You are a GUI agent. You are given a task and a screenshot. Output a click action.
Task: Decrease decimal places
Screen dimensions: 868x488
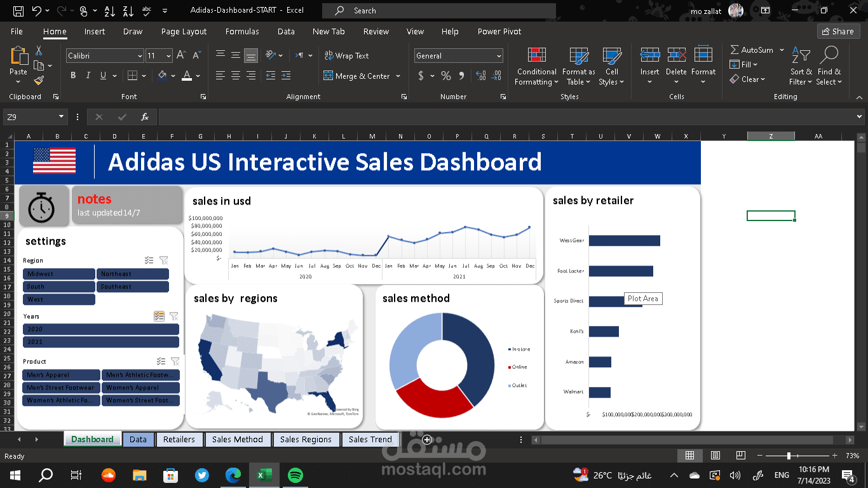click(496, 76)
